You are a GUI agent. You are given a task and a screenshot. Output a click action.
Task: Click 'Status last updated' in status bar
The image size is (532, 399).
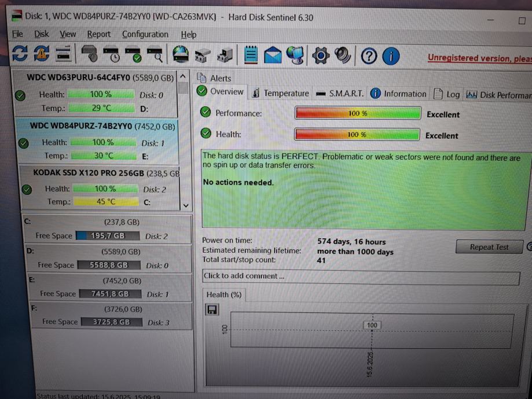(x=98, y=396)
